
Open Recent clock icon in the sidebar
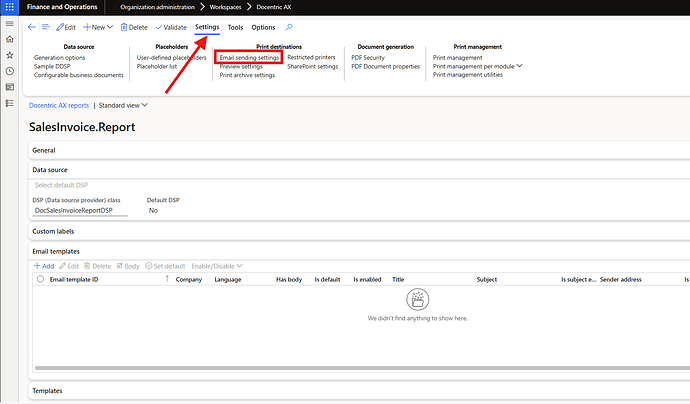point(9,71)
